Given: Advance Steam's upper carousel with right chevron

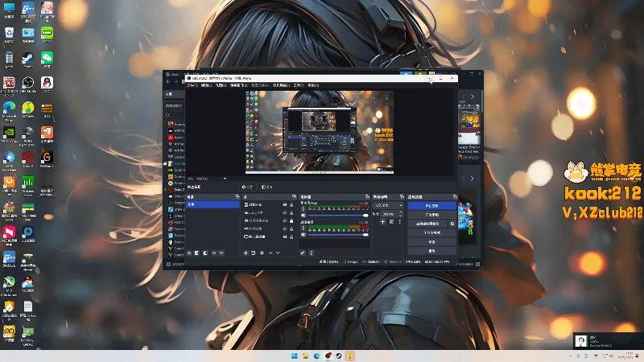Looking at the screenshot, I should pos(472,97).
